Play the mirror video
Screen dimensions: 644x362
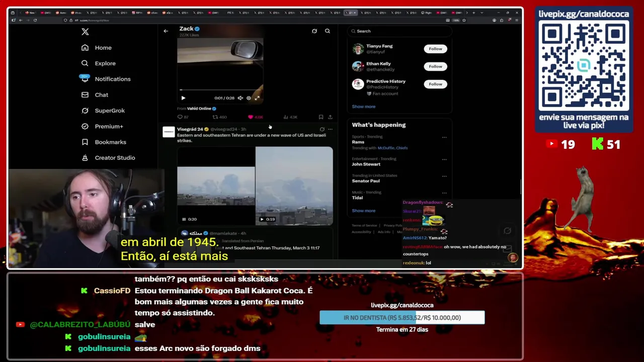coord(183,98)
